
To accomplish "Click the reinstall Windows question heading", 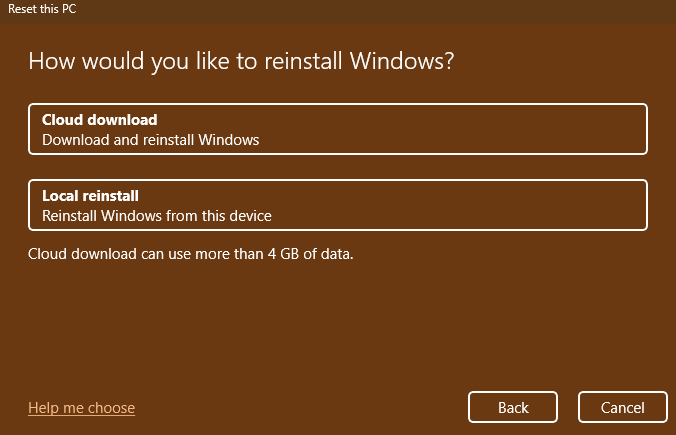I will click(x=241, y=61).
